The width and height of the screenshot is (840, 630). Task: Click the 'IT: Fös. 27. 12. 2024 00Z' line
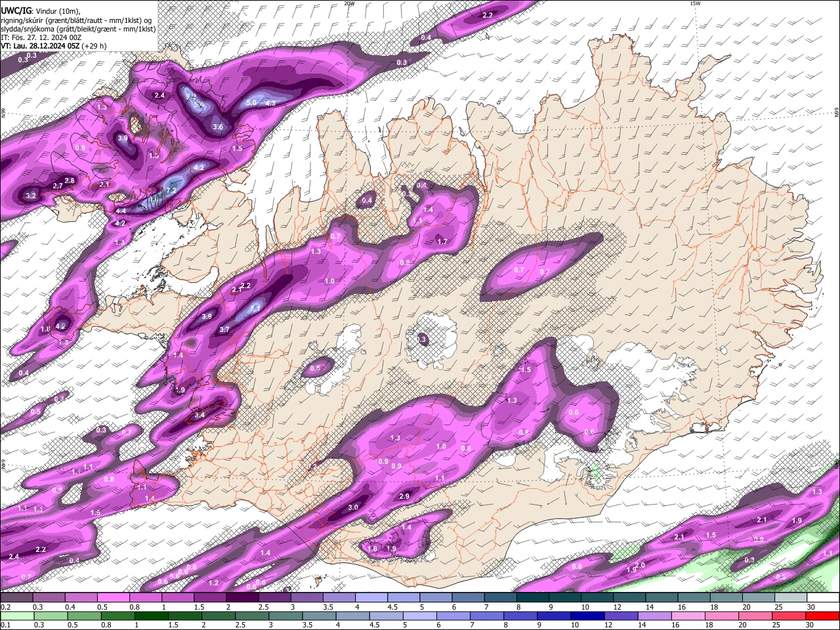tap(41, 37)
